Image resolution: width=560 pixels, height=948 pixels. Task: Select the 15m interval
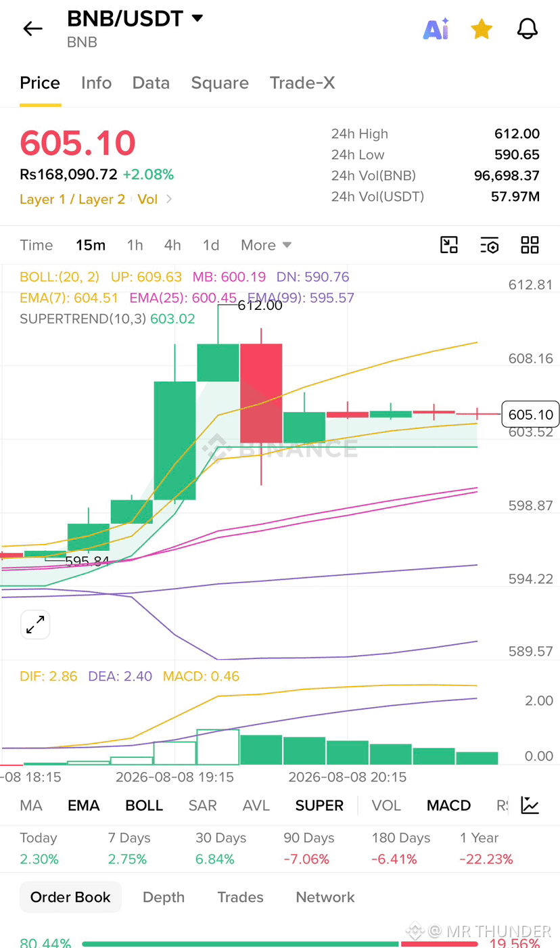pos(91,245)
